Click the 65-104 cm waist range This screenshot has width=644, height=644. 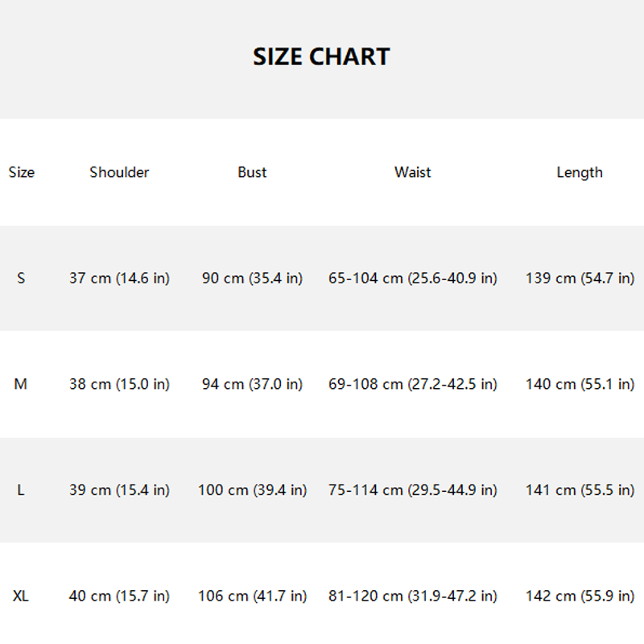click(x=412, y=279)
